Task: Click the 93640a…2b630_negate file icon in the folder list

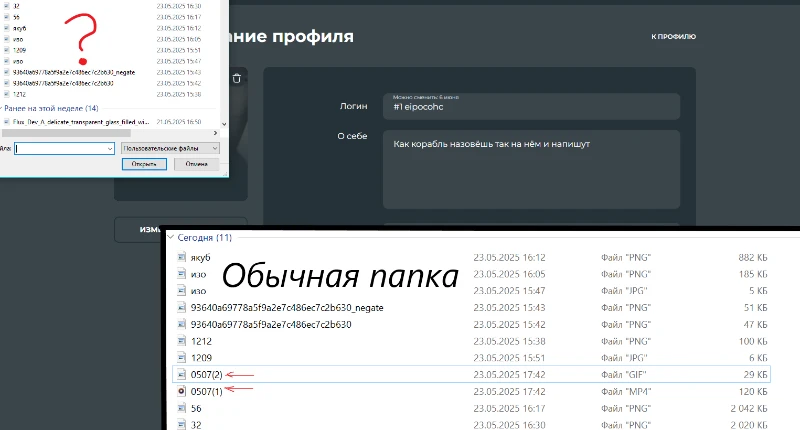Action: coord(181,308)
